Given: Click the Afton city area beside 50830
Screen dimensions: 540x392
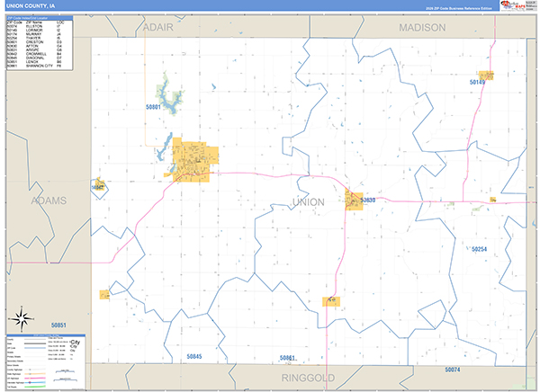Looking at the screenshot, I should [354, 201].
